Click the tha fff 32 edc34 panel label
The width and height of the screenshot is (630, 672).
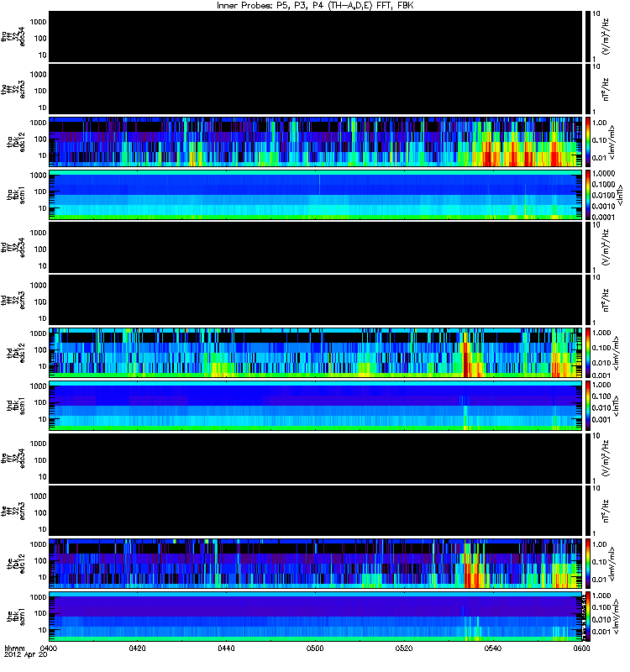[13, 37]
